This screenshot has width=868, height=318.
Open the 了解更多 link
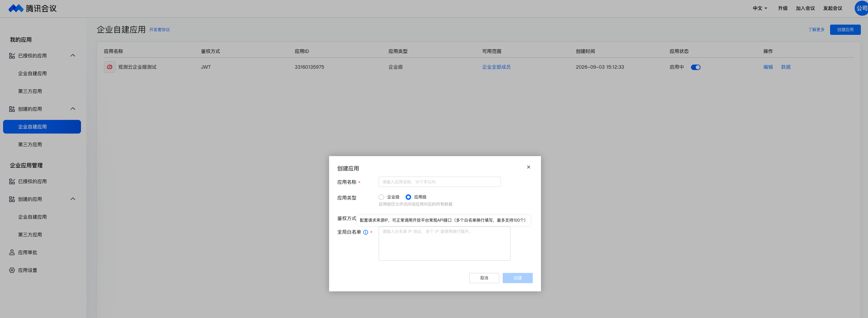tap(816, 30)
